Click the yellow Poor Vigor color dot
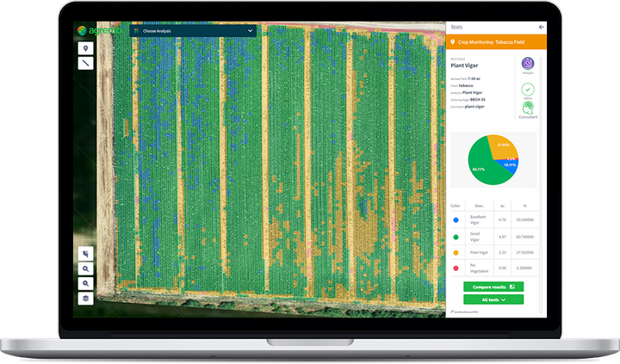This screenshot has width=620, height=364. pyautogui.click(x=456, y=252)
